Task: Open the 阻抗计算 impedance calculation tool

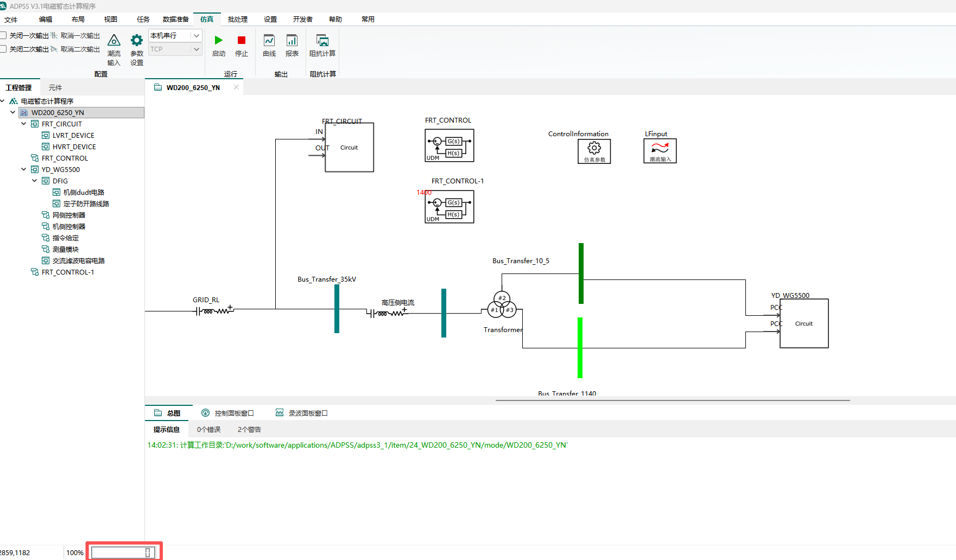Action: pyautogui.click(x=322, y=41)
